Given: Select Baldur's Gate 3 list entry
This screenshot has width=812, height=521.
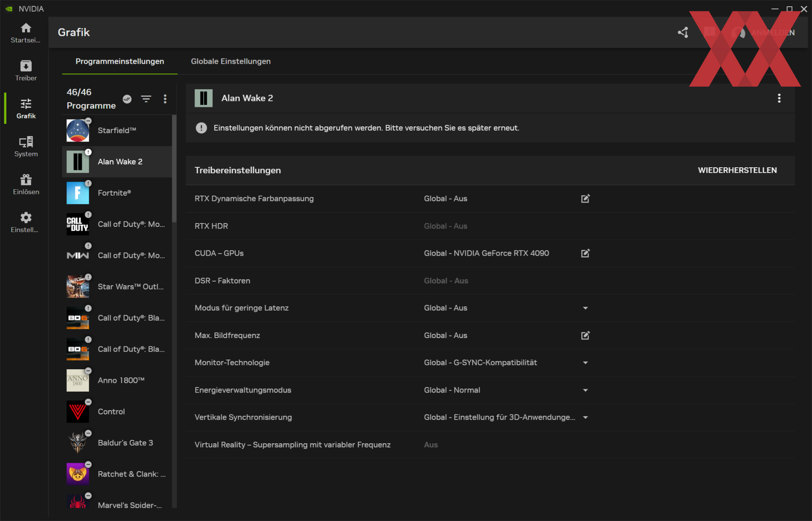Looking at the screenshot, I should click(x=117, y=443).
